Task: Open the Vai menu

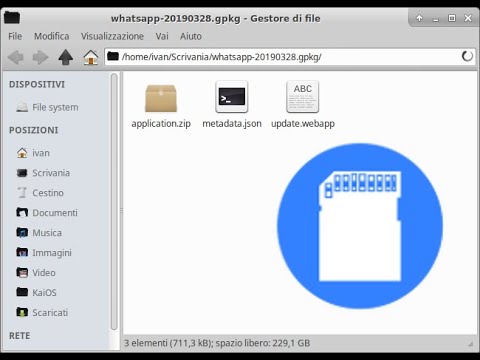Action: tap(162, 36)
